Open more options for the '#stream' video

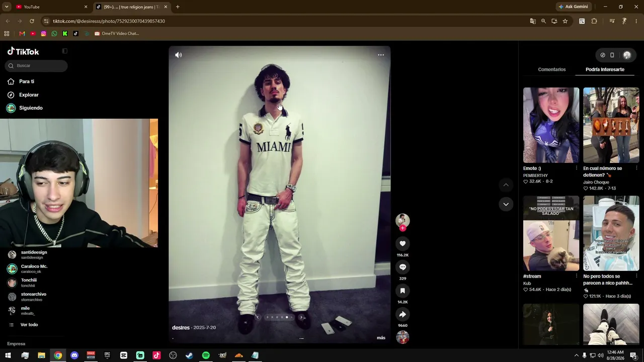click(577, 276)
